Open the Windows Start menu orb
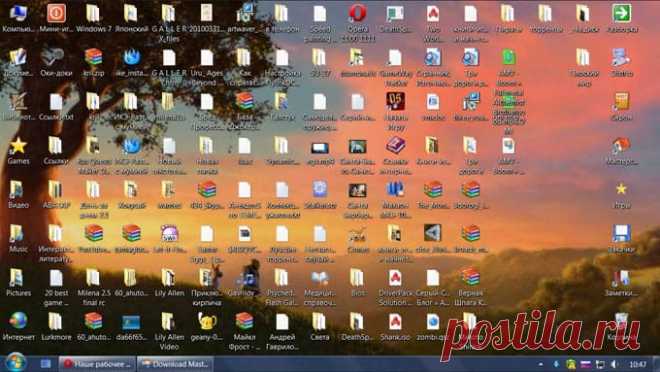 pos(15,363)
